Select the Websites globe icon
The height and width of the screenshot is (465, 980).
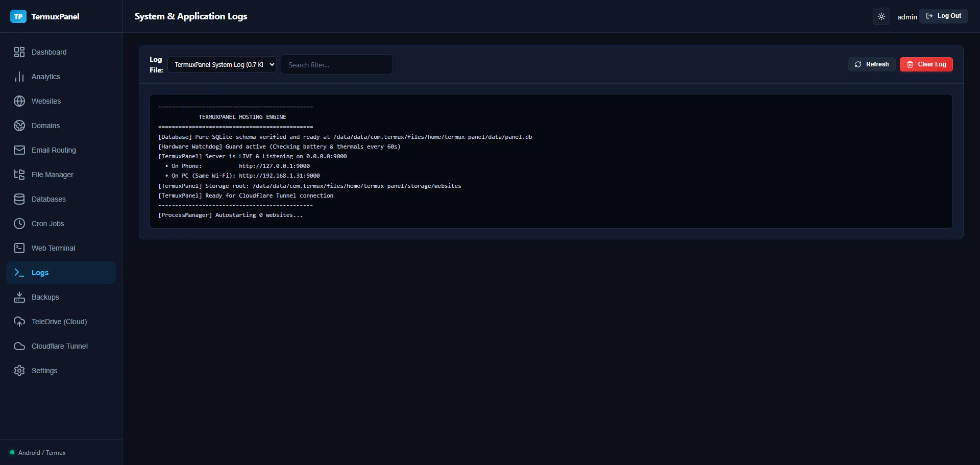19,101
